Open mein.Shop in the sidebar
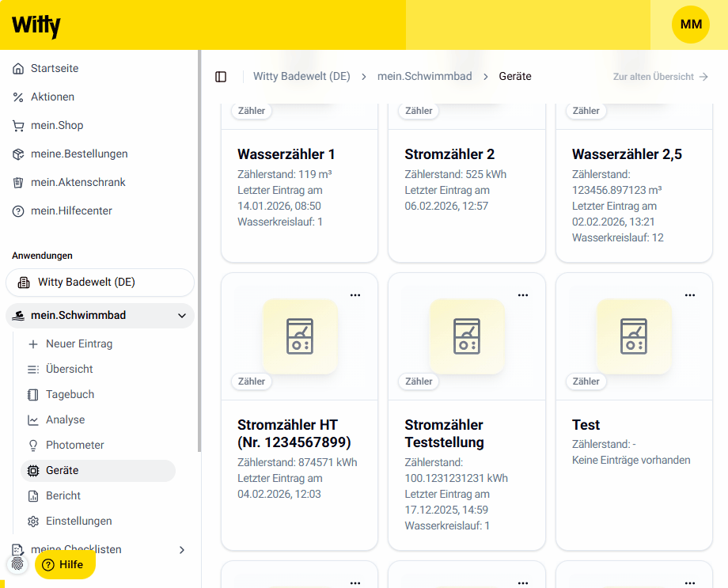The image size is (728, 588). pyautogui.click(x=57, y=125)
